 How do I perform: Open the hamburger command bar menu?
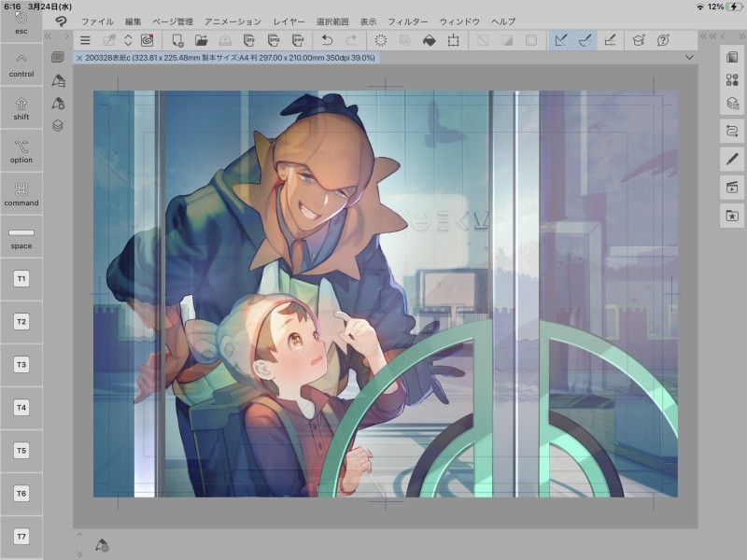point(85,40)
